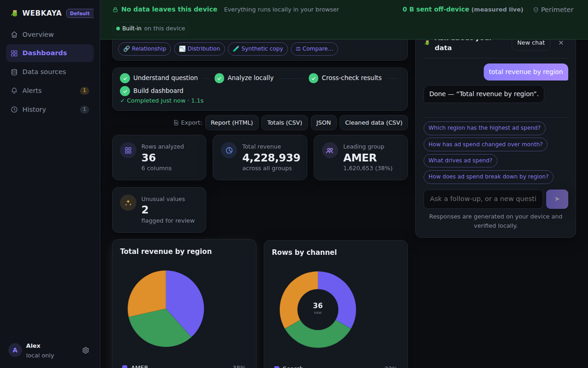Click the Unusual values sparkle icon
The image size is (588, 368).
click(128, 202)
